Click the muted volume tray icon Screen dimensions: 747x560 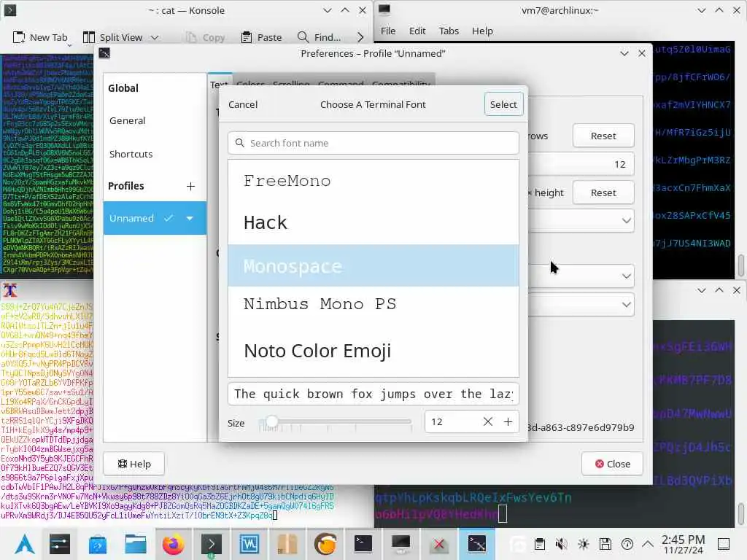point(562,544)
